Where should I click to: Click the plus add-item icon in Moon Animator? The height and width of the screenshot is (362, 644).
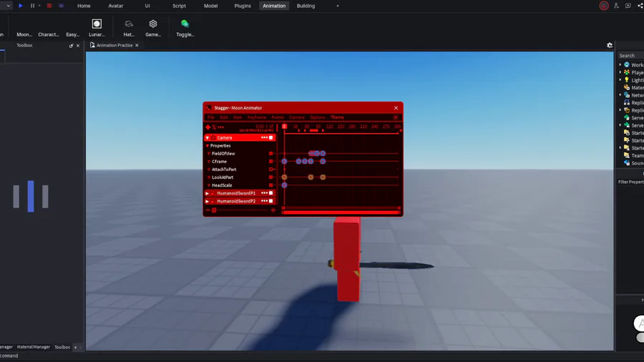click(x=208, y=127)
